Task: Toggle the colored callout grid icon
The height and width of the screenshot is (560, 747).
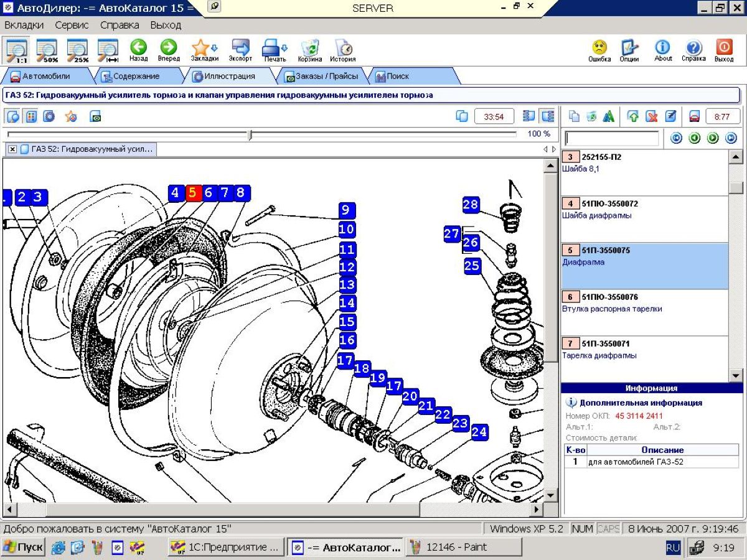Action: 31,116
